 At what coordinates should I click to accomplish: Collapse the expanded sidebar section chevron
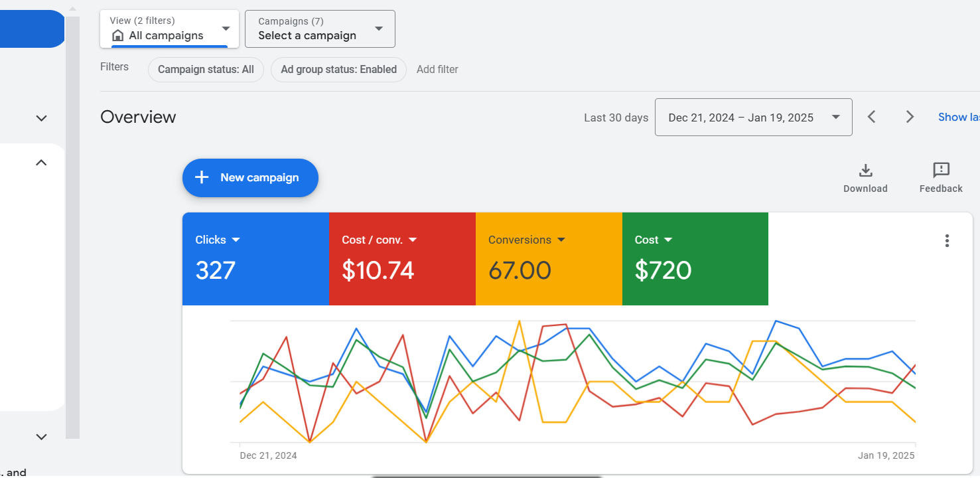(x=41, y=163)
